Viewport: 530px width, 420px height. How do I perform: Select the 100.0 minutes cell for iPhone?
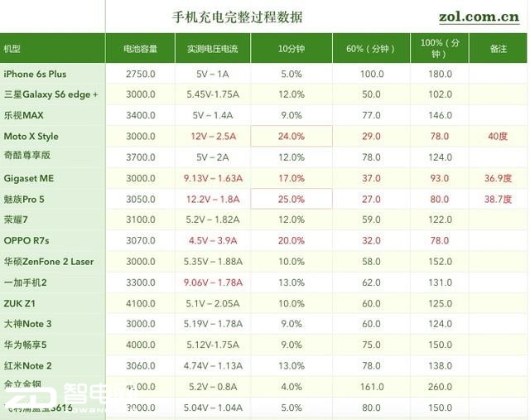pyautogui.click(x=372, y=74)
